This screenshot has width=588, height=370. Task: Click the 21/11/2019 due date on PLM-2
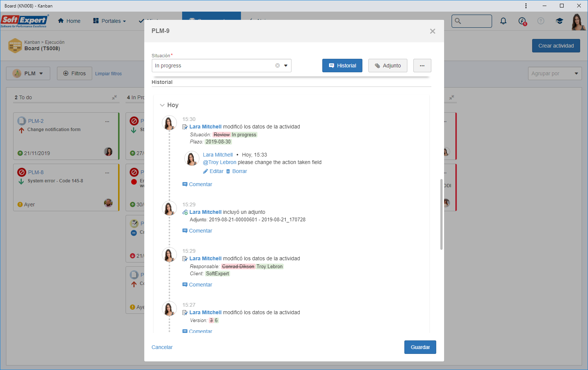click(37, 153)
